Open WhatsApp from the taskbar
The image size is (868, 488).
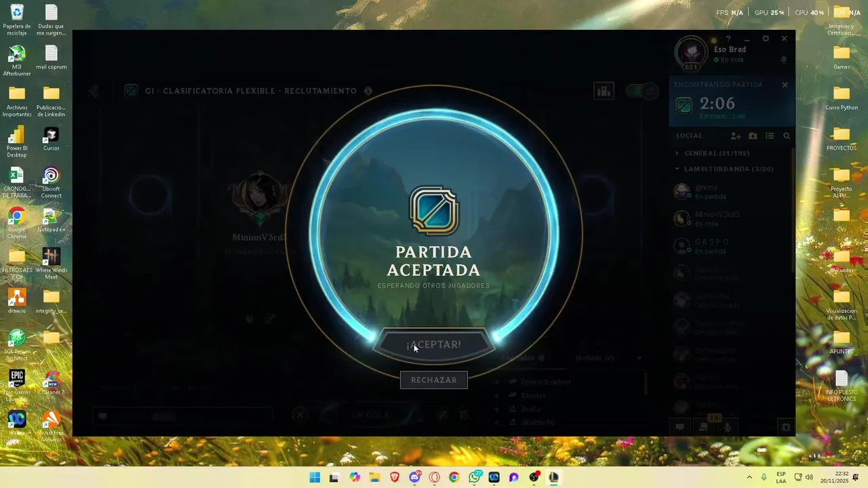(474, 478)
